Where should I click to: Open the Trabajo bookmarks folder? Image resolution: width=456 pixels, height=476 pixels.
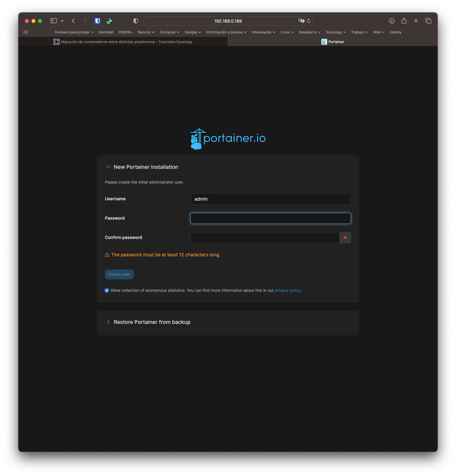click(x=359, y=32)
